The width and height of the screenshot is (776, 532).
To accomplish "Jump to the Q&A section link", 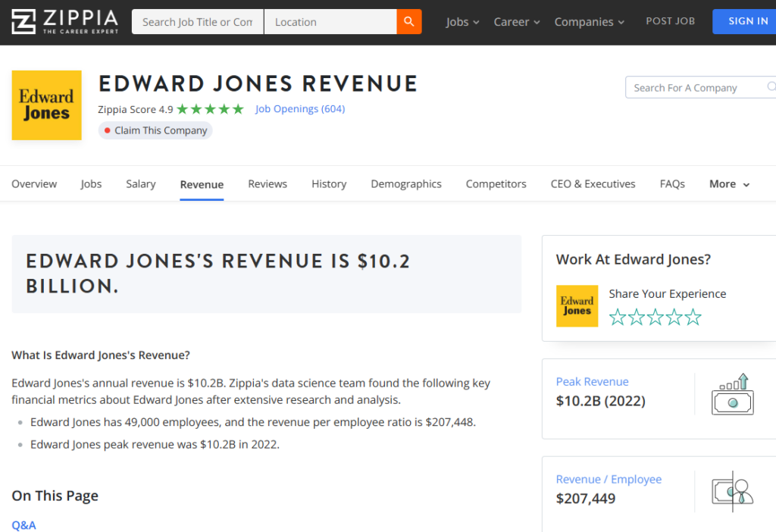I will 23,524.
